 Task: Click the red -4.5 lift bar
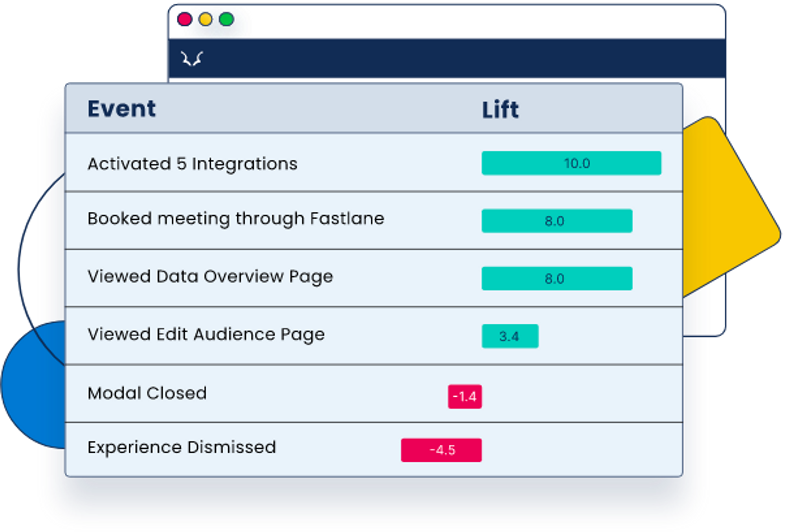441,450
